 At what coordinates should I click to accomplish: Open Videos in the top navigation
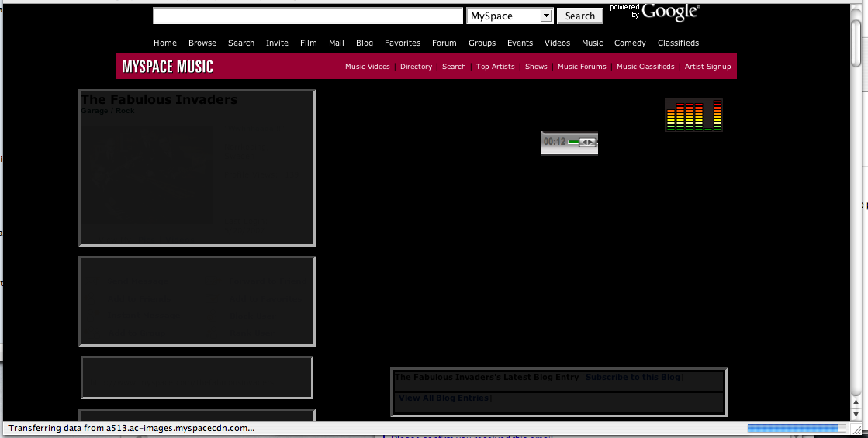(x=557, y=43)
